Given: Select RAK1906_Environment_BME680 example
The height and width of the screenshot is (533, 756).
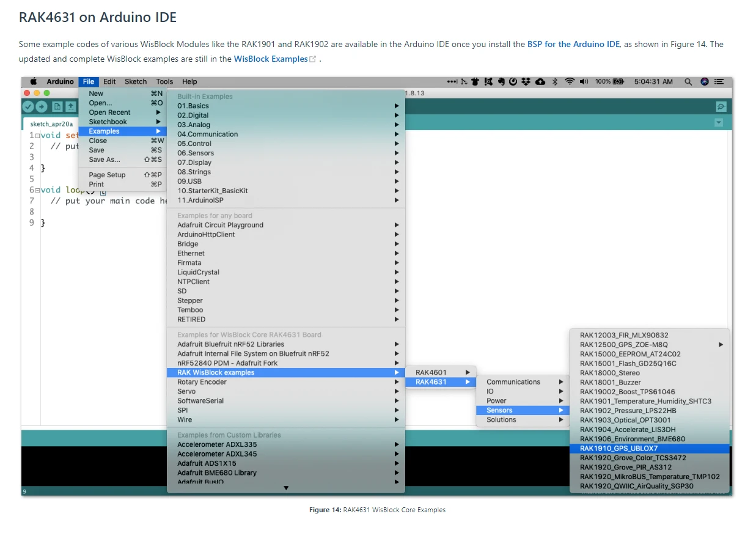Looking at the screenshot, I should coord(650,439).
